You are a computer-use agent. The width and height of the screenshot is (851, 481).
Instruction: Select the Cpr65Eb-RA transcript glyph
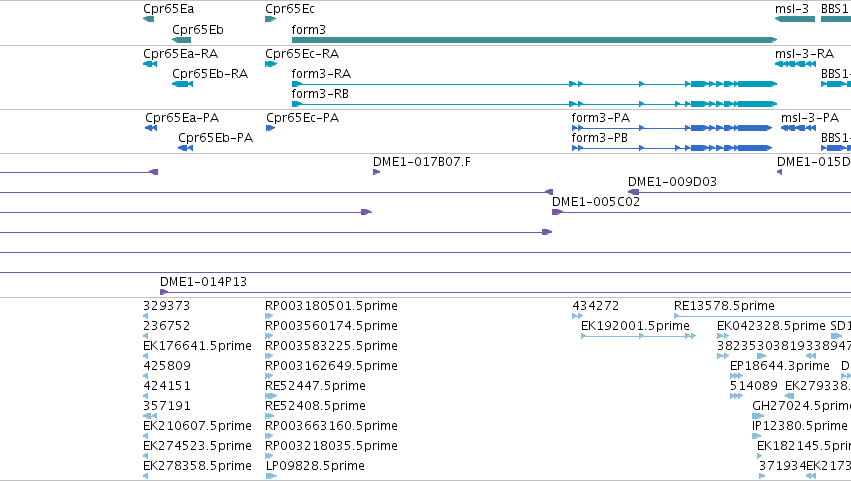(x=183, y=84)
